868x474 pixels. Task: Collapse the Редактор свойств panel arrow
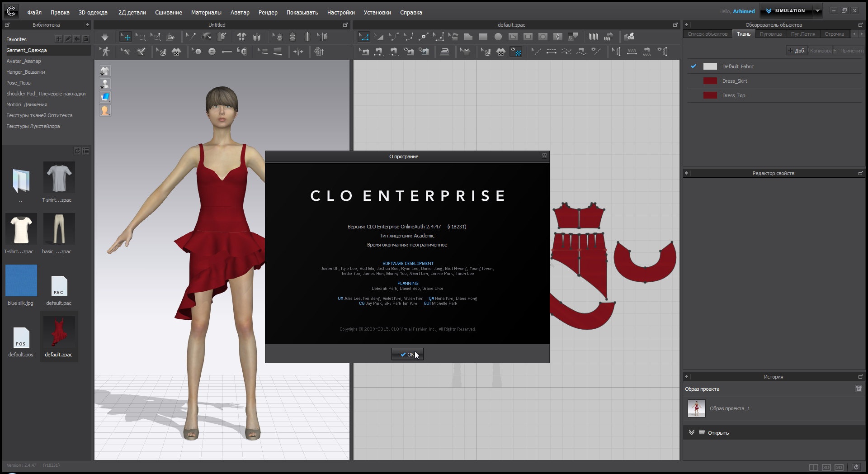click(x=687, y=173)
